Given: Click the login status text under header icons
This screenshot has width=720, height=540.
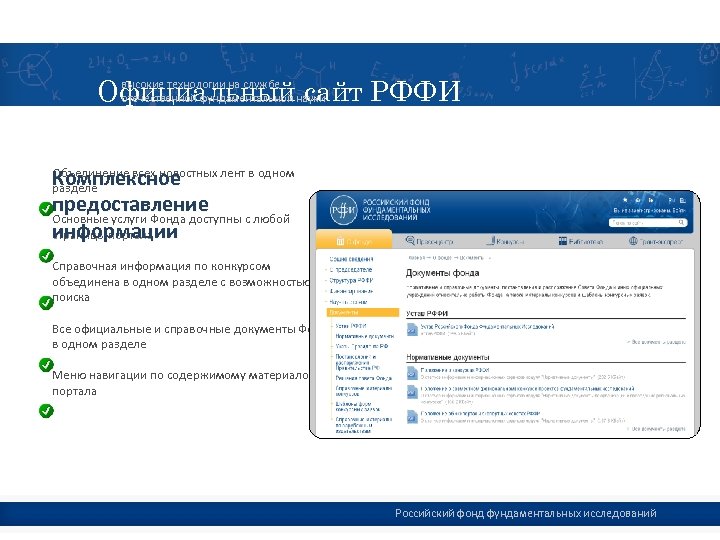Looking at the screenshot, I should coord(649,210).
